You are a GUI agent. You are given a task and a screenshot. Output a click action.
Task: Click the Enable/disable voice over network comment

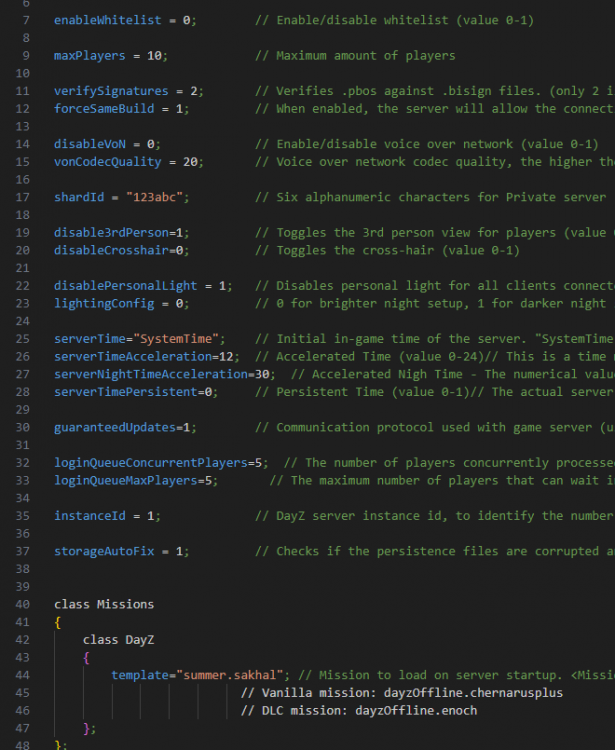[427, 144]
